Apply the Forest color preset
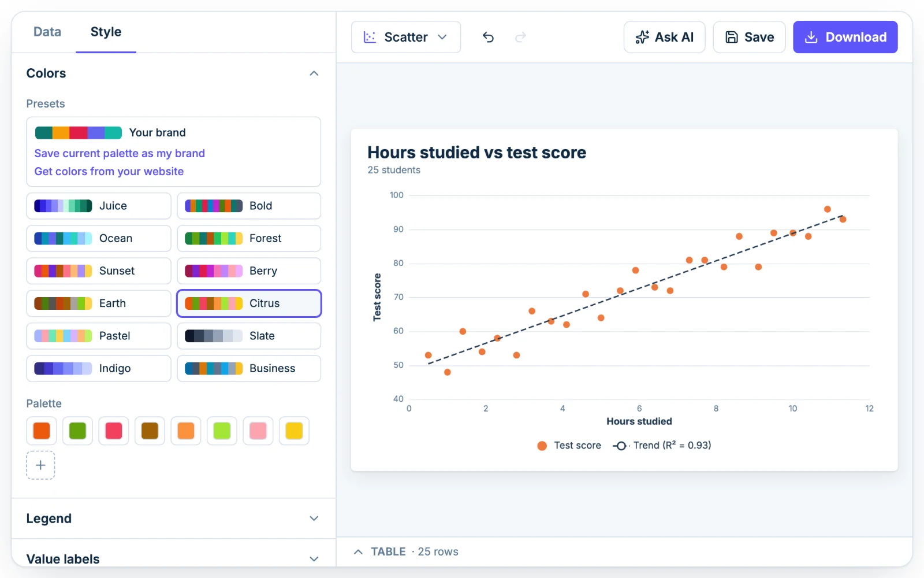924x578 pixels. 249,238
